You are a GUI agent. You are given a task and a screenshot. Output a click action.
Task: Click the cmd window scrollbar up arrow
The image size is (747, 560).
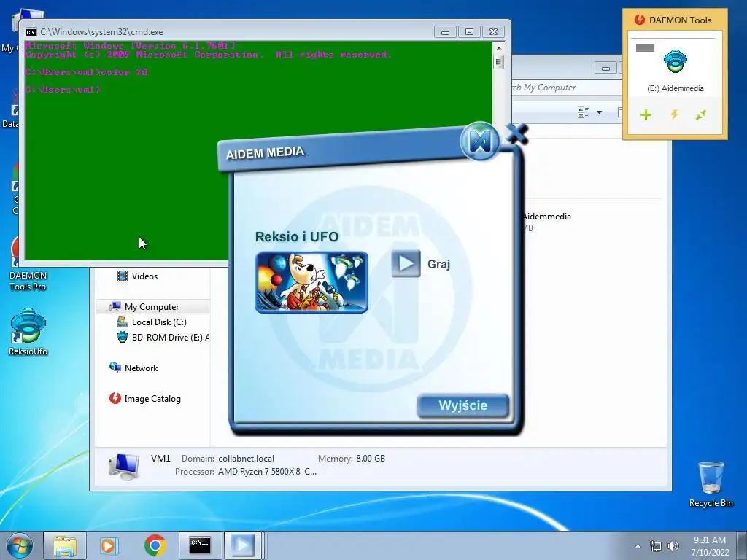[x=499, y=48]
